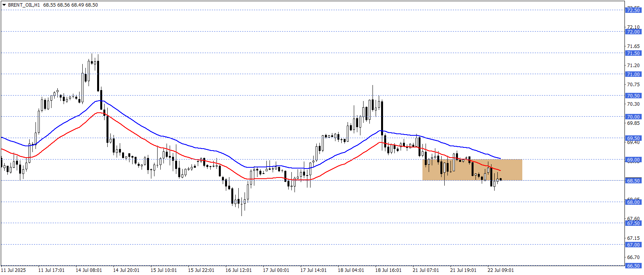The image size is (644, 275).
Task: Click the 68.50 price level label
Action: (633, 181)
